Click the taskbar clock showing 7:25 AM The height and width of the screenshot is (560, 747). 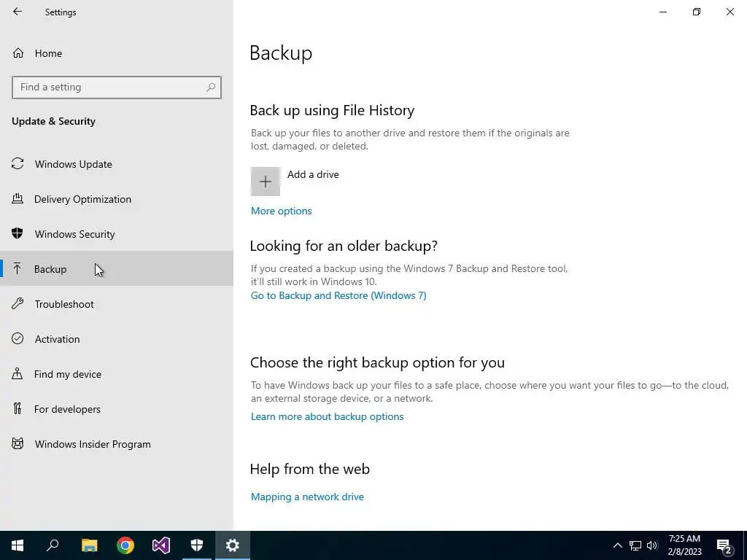(x=684, y=545)
